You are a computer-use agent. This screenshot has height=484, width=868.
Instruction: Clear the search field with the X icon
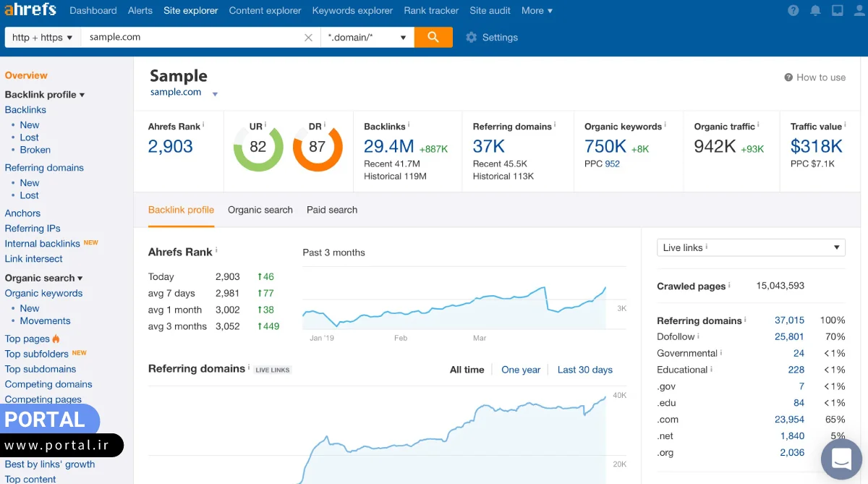pyautogui.click(x=308, y=37)
